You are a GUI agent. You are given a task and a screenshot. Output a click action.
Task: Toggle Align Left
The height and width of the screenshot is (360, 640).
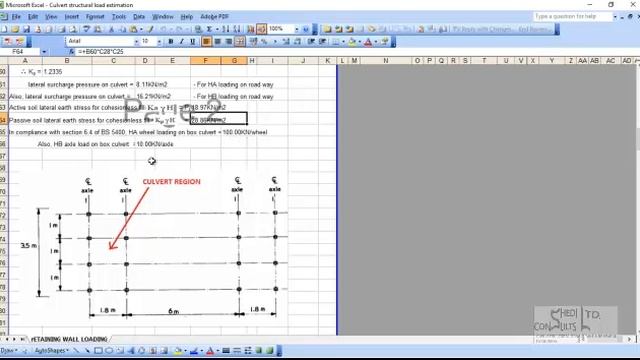(206, 41)
